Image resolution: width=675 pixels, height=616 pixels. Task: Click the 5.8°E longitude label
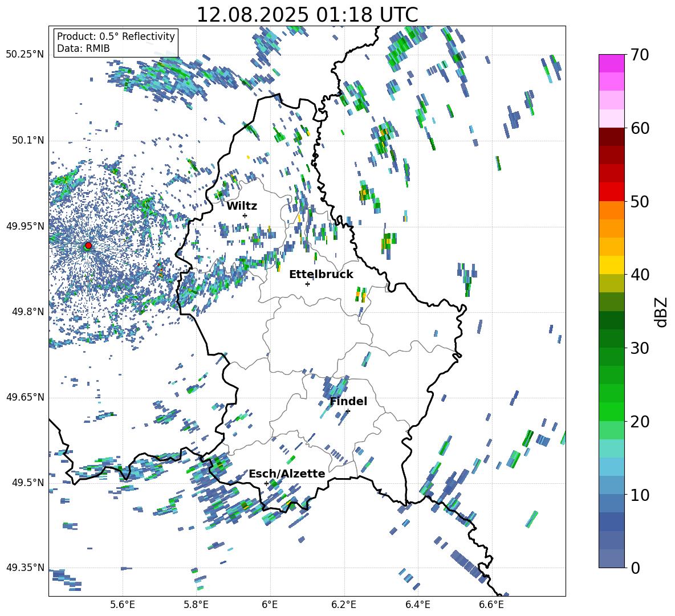[x=196, y=605]
